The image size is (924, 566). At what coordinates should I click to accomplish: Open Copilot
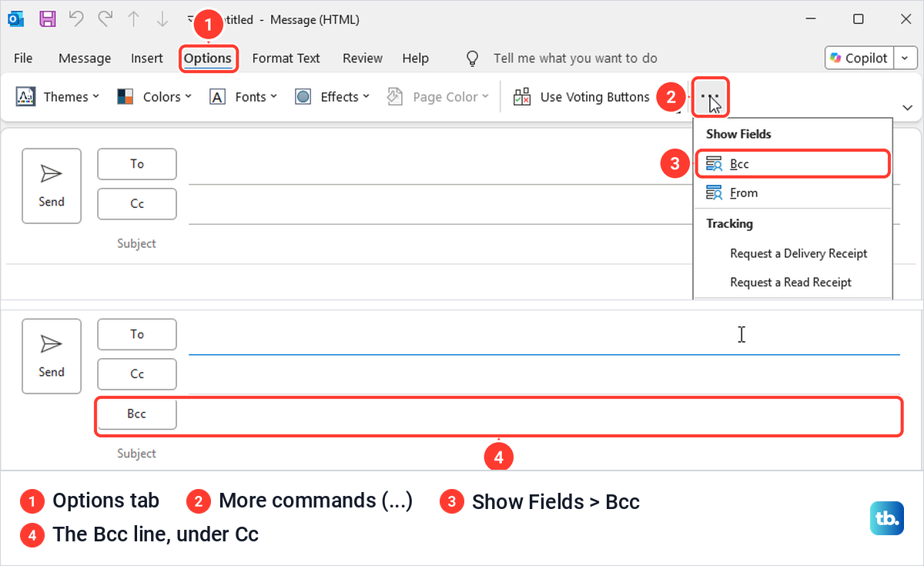tap(859, 58)
